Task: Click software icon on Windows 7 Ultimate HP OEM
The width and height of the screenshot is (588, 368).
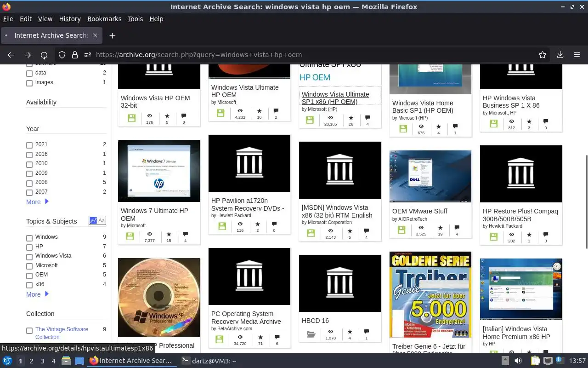Action: 130,236
